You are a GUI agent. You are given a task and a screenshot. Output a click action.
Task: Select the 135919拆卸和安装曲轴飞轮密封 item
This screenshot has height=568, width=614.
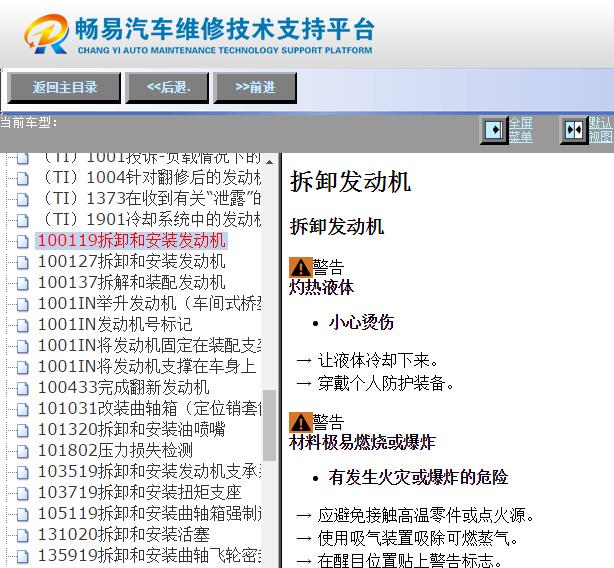pyautogui.click(x=150, y=555)
